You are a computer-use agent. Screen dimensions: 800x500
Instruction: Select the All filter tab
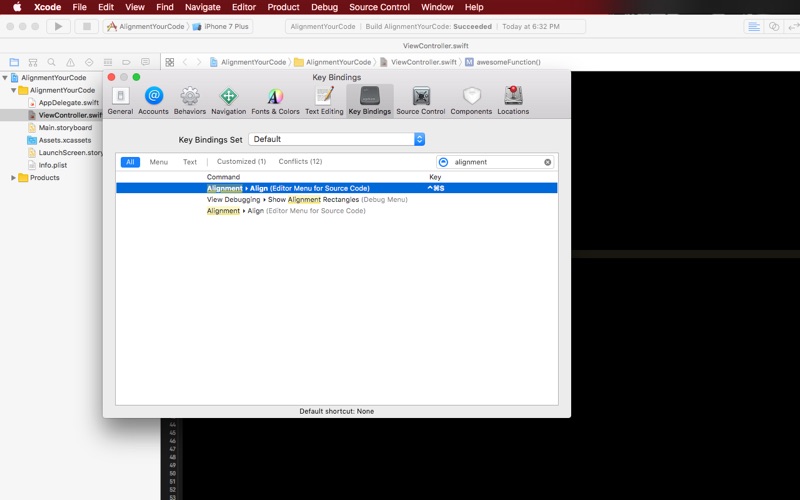pyautogui.click(x=130, y=162)
